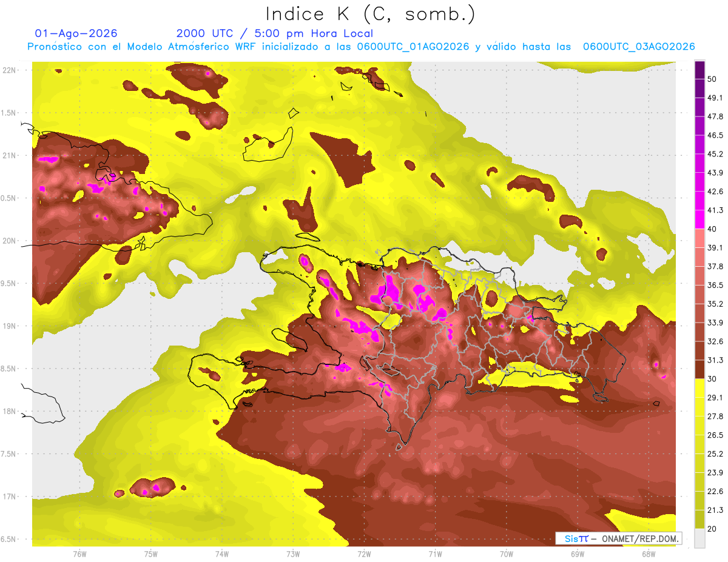Pick the bright yellow swatch between 29.1 and 30

700,388
